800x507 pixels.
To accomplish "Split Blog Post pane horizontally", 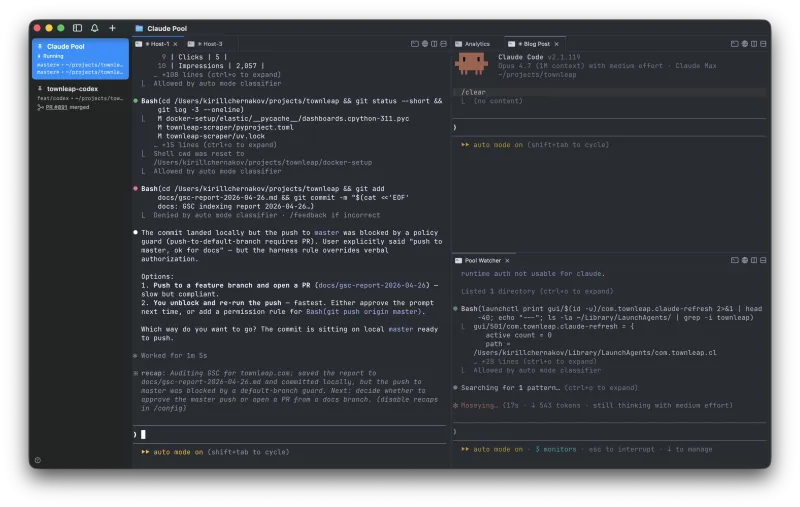I will (x=763, y=44).
